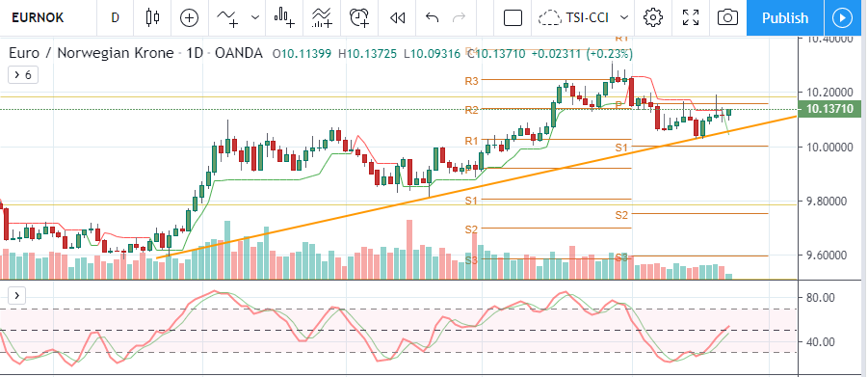Create an alert with alarm clock icon
Image resolution: width=868 pixels, height=377 pixels.
(x=359, y=17)
